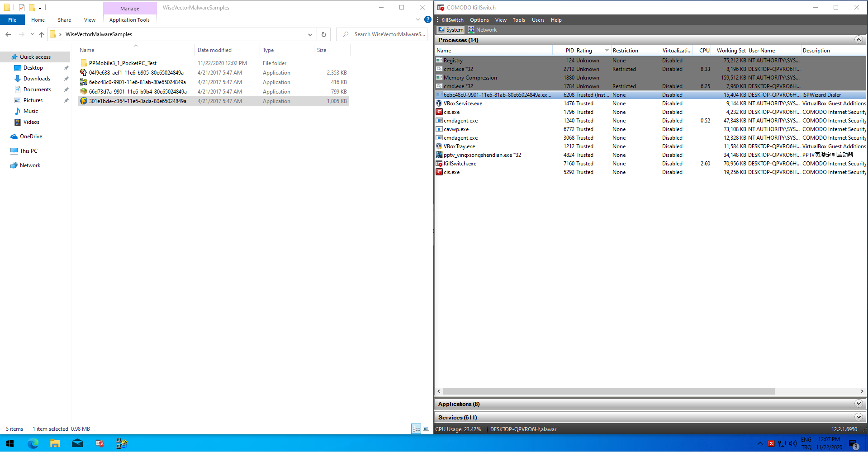Click the cis.exe icon with PID 1796
This screenshot has width=868, height=452.
click(439, 112)
